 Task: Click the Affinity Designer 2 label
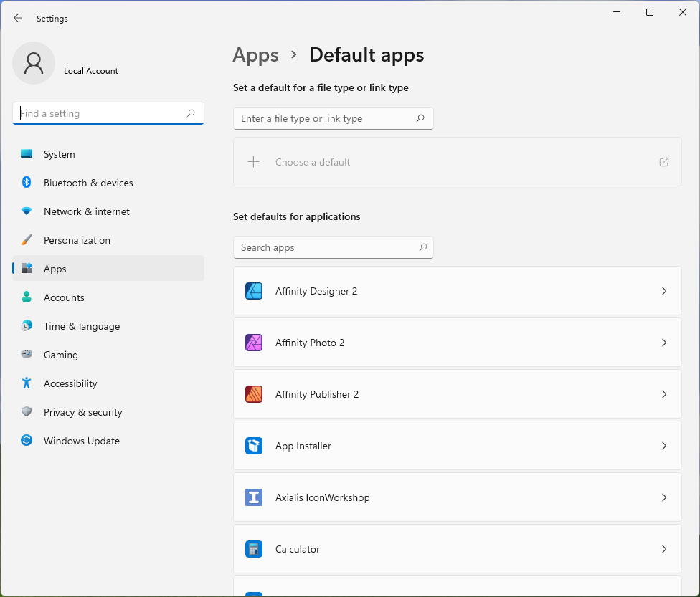316,291
